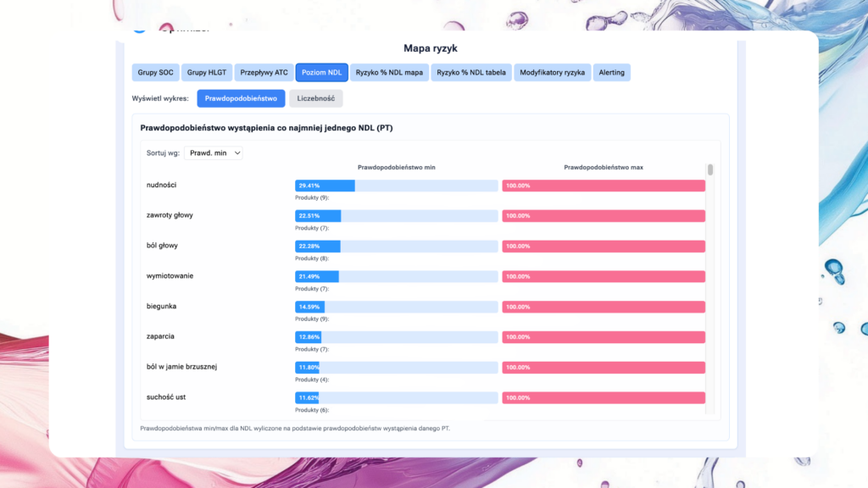Open the Alerting tab

[611, 73]
